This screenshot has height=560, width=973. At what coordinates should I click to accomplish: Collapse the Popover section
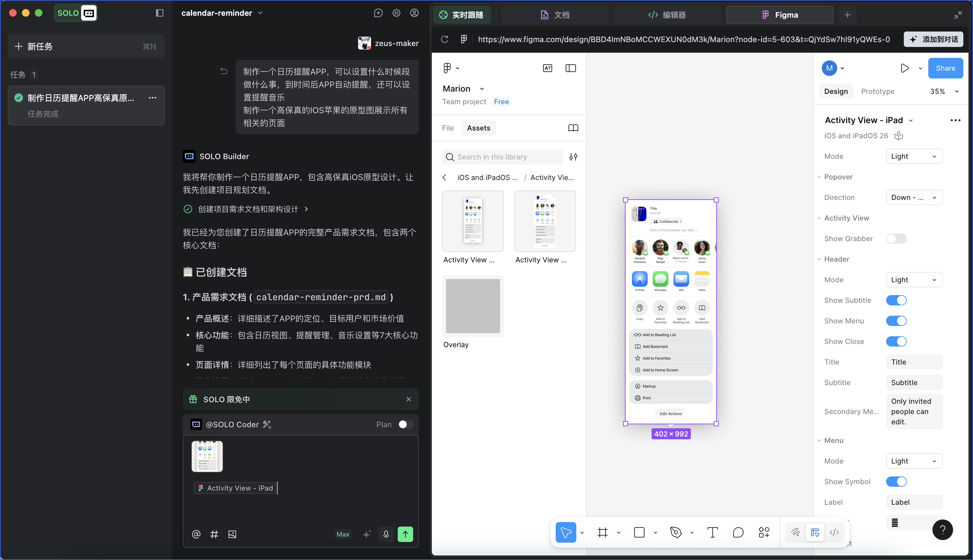tap(819, 177)
